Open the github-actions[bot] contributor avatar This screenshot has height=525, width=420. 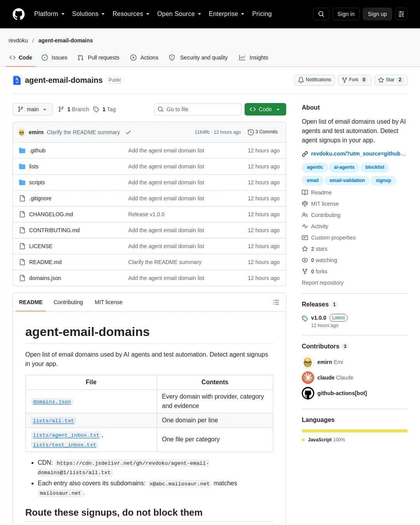click(x=308, y=393)
